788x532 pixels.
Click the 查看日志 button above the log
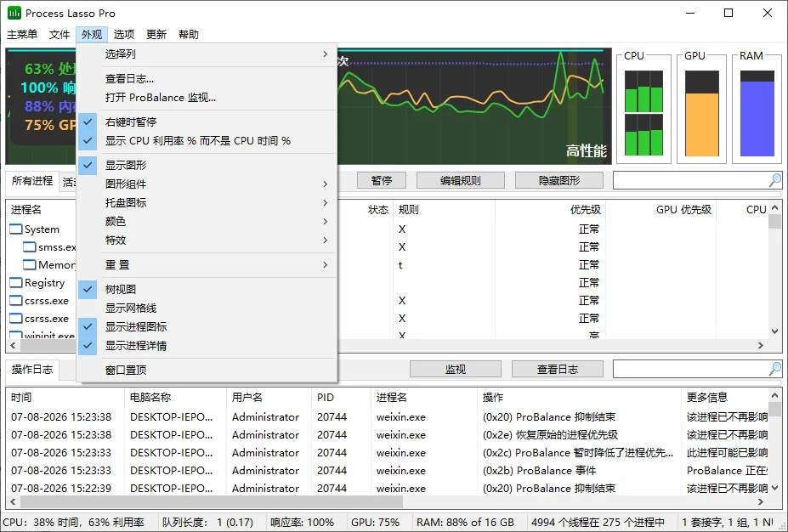coord(558,369)
